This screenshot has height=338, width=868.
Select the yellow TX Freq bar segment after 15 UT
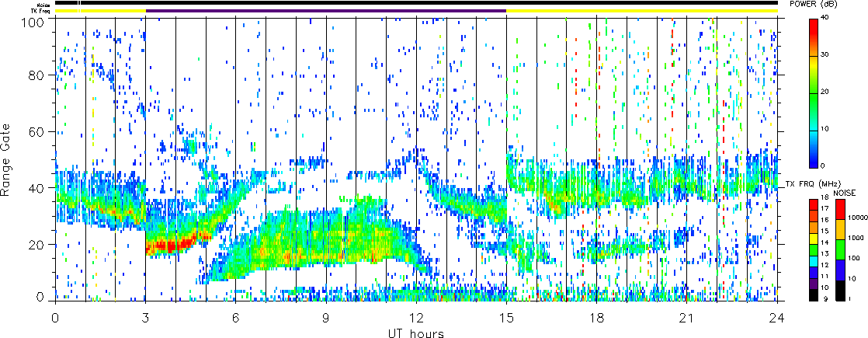click(641, 11)
